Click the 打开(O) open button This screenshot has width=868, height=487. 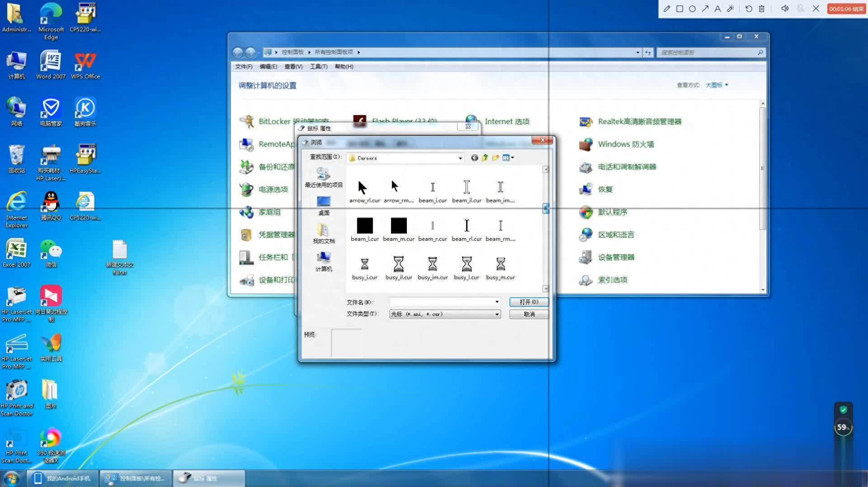528,302
